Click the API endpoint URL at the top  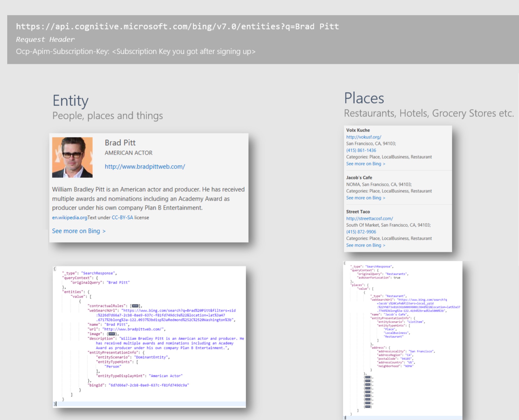pyautogui.click(x=177, y=26)
